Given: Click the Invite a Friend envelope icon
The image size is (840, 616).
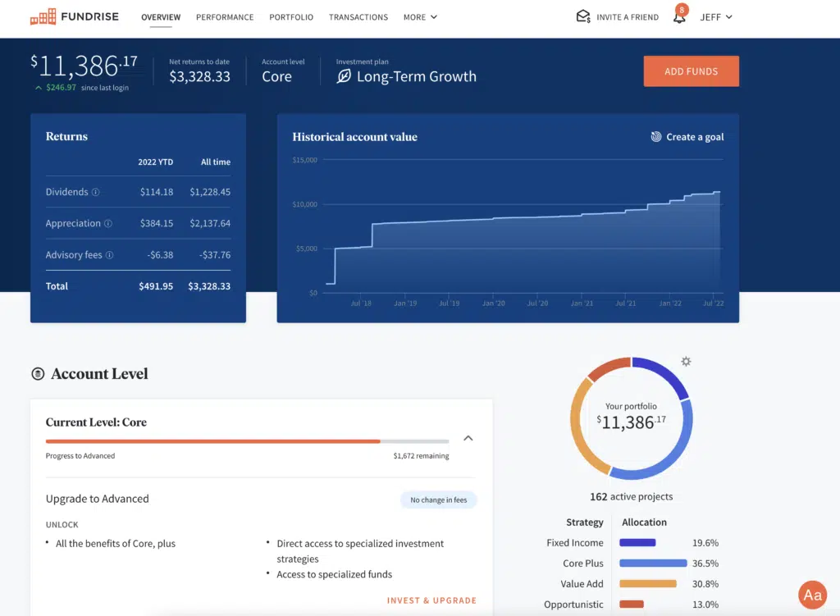Looking at the screenshot, I should click(x=583, y=16).
